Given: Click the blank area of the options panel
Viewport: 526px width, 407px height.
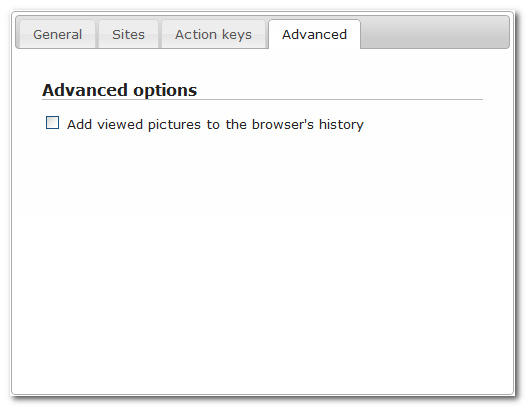Looking at the screenshot, I should pos(262,262).
